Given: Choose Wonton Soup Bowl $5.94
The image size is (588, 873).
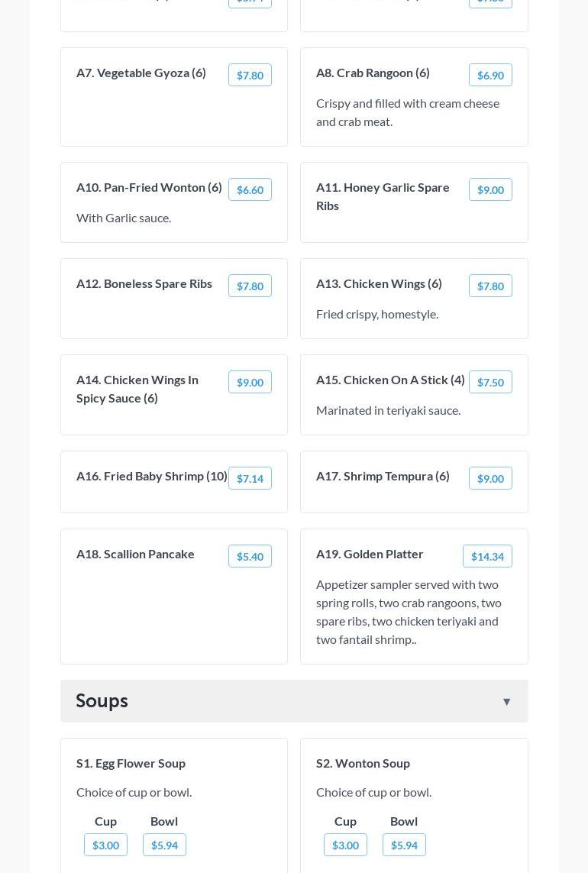Looking at the screenshot, I should click(404, 845).
